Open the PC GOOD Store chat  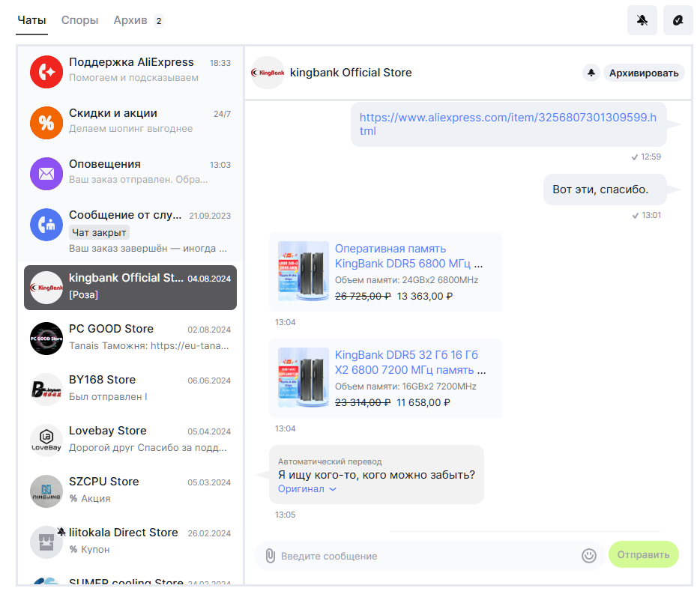pyautogui.click(x=130, y=339)
